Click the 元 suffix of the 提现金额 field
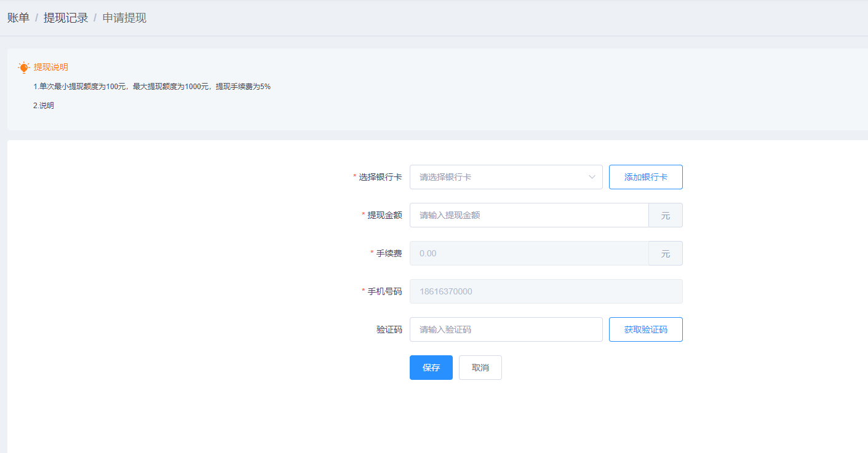The width and height of the screenshot is (868, 453). [x=665, y=215]
